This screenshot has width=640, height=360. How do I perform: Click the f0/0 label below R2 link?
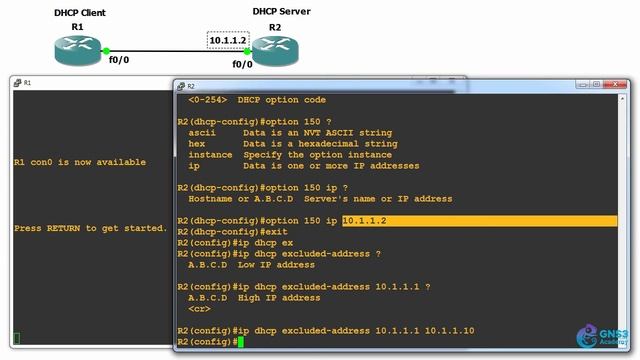tap(242, 64)
